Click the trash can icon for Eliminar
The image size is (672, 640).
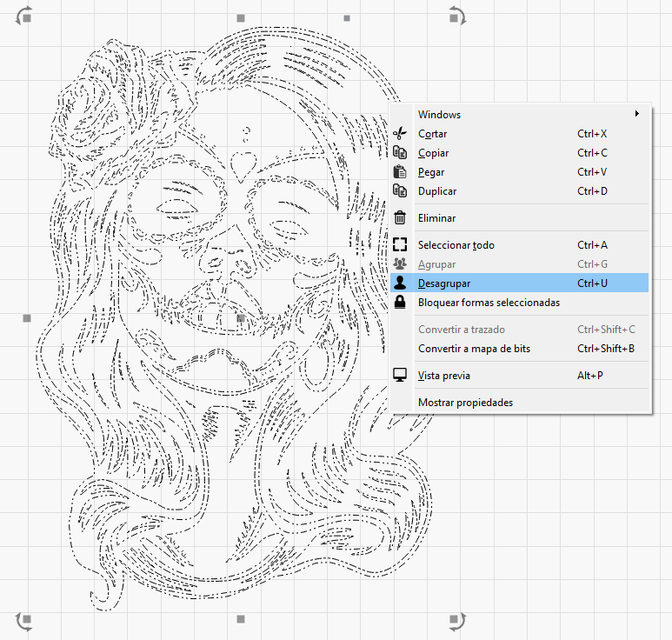click(400, 218)
